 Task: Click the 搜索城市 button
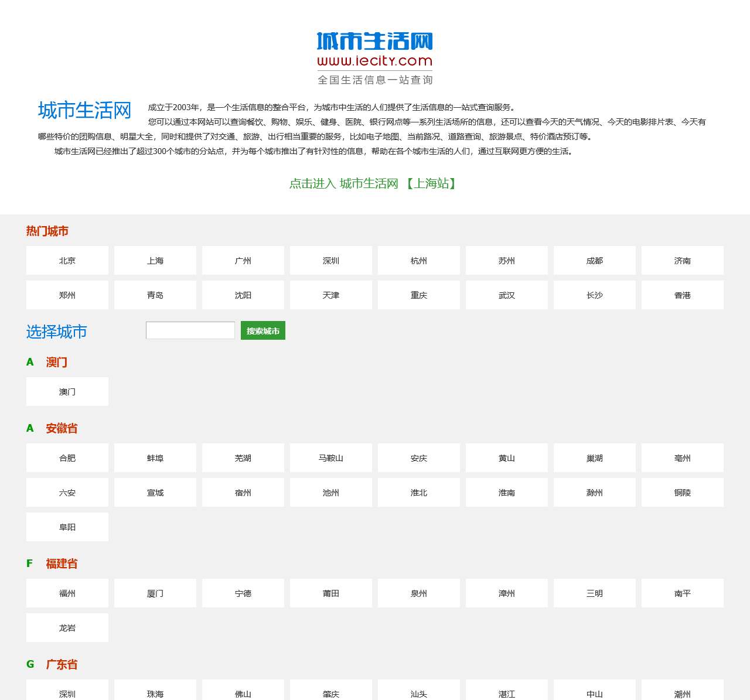click(263, 330)
